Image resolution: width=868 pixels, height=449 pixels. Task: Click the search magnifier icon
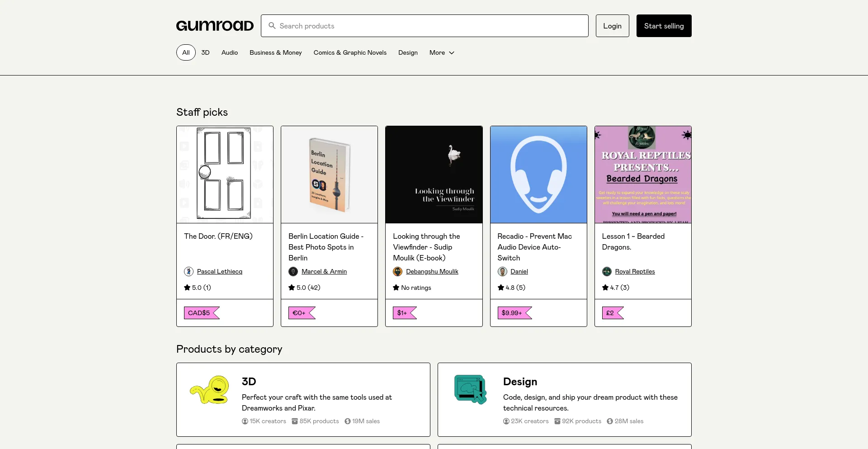(272, 26)
